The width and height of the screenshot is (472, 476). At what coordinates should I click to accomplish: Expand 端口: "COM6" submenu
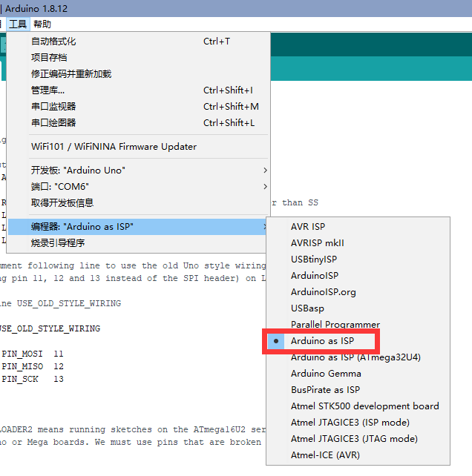tap(139, 186)
